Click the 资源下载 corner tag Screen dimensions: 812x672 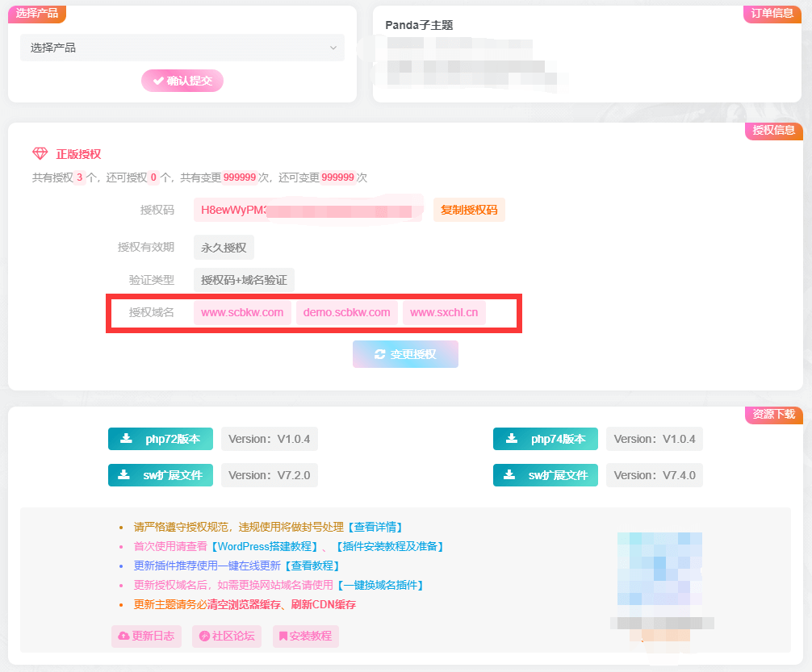[774, 414]
